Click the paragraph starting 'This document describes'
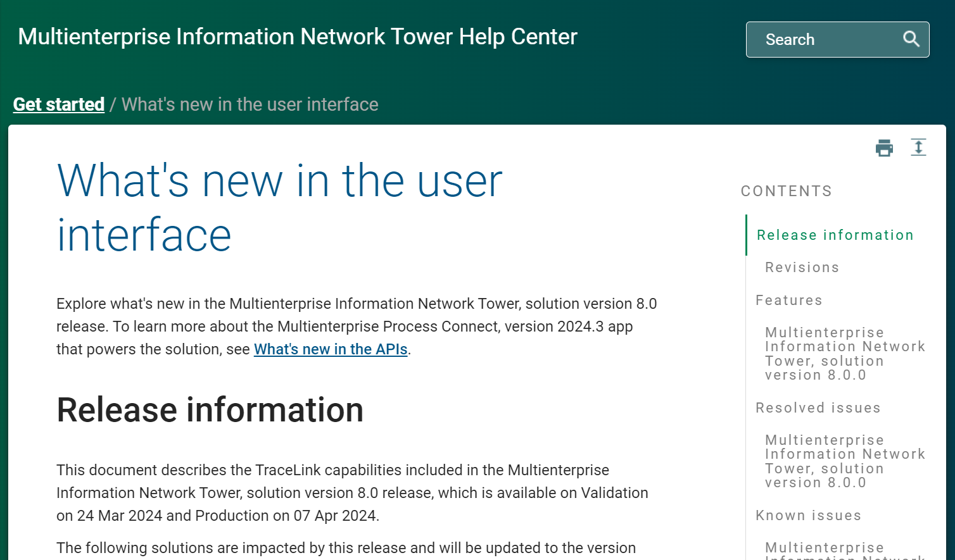The image size is (955, 560). tap(352, 493)
